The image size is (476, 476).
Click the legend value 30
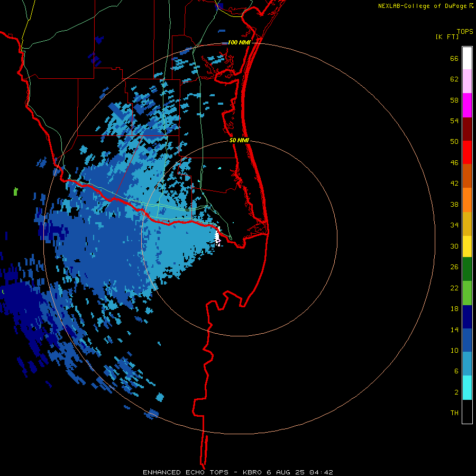[x=454, y=246]
